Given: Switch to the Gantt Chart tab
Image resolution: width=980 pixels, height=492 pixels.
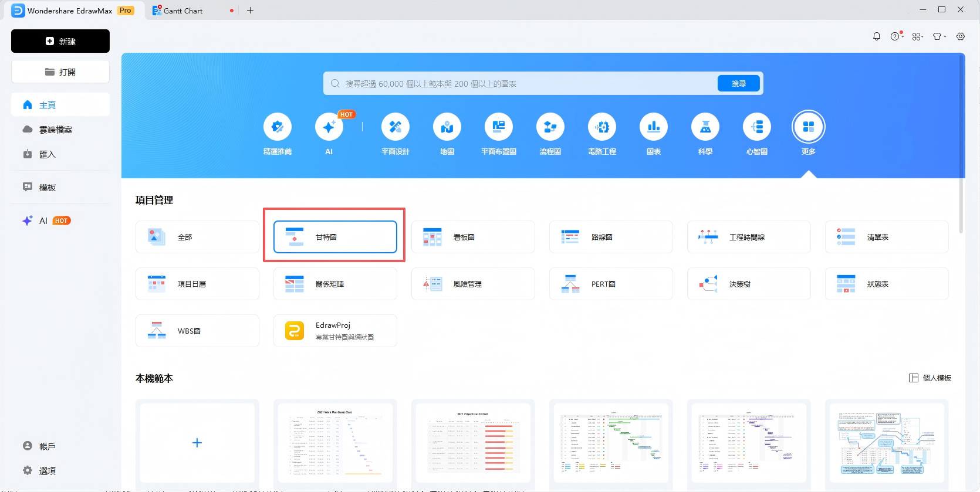Looking at the screenshot, I should pyautogui.click(x=183, y=11).
